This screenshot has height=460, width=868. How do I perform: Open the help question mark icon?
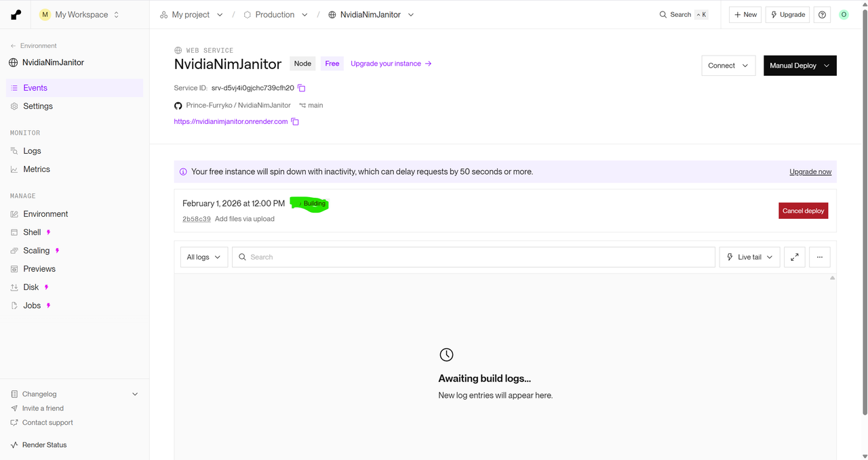(x=822, y=14)
